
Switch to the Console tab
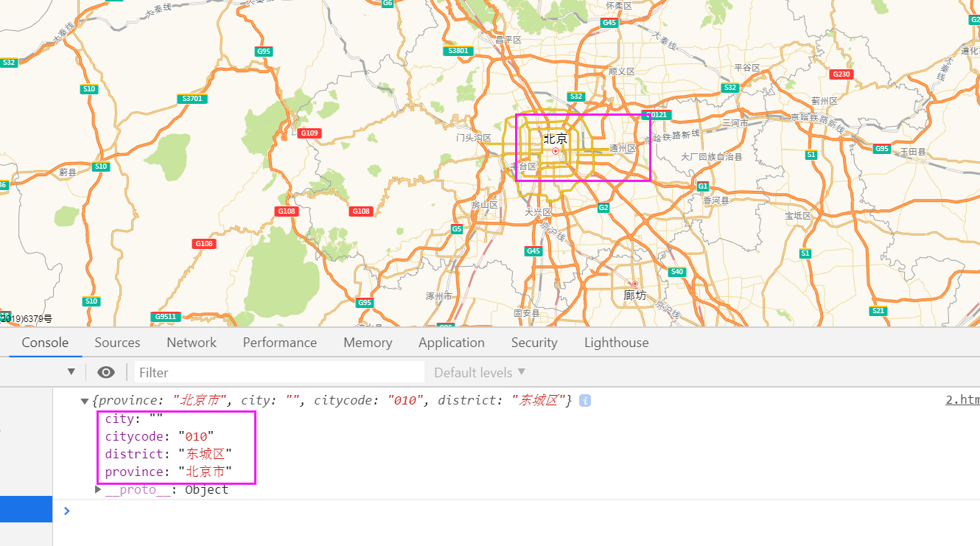(45, 343)
